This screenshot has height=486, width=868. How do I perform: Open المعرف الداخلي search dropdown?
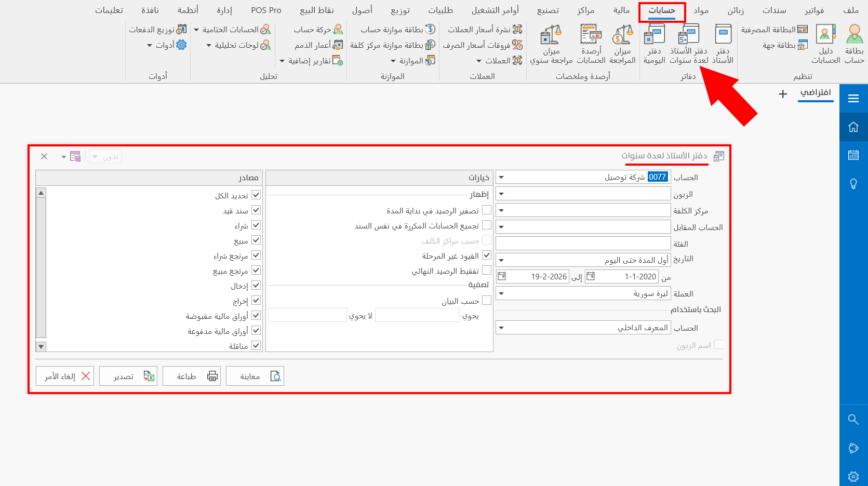point(501,328)
